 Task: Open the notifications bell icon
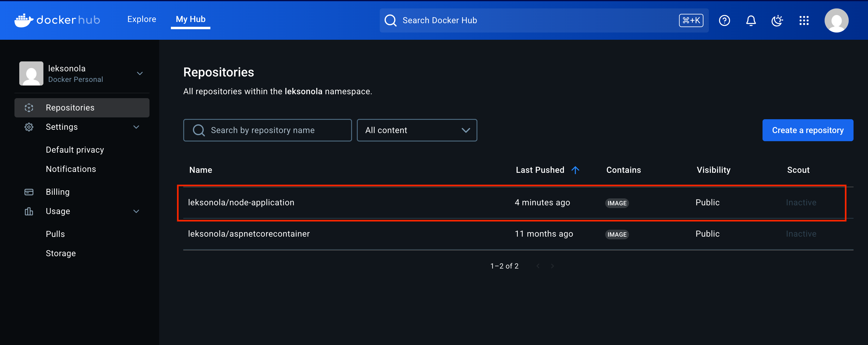point(751,20)
